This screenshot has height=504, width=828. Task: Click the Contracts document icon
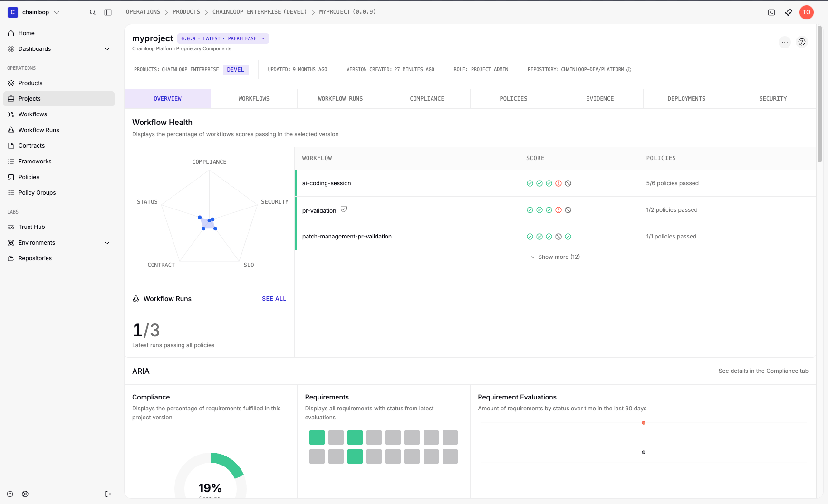tap(11, 146)
